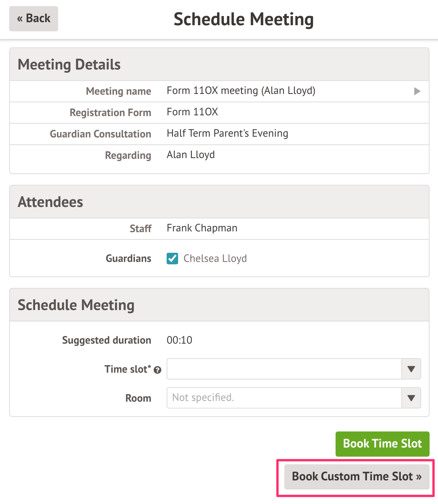Viewport: 438px width, 504px height.
Task: Click the Meeting Details section header
Action: coord(69,65)
